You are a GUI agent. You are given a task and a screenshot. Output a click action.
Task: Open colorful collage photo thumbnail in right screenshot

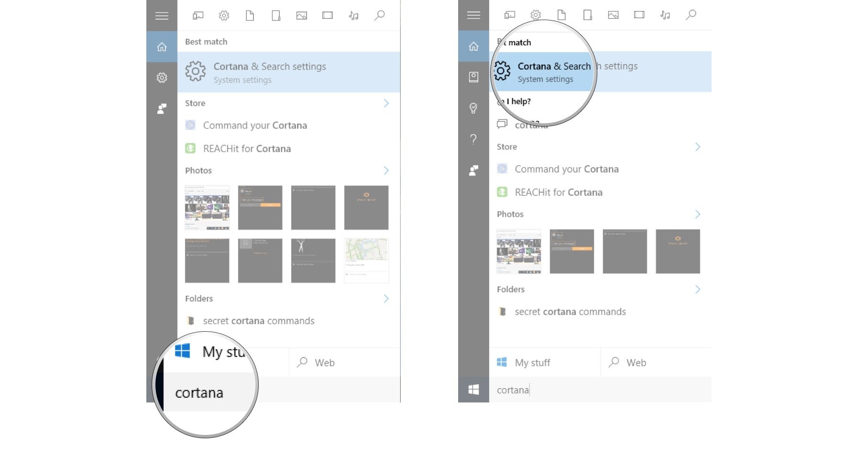click(x=519, y=251)
